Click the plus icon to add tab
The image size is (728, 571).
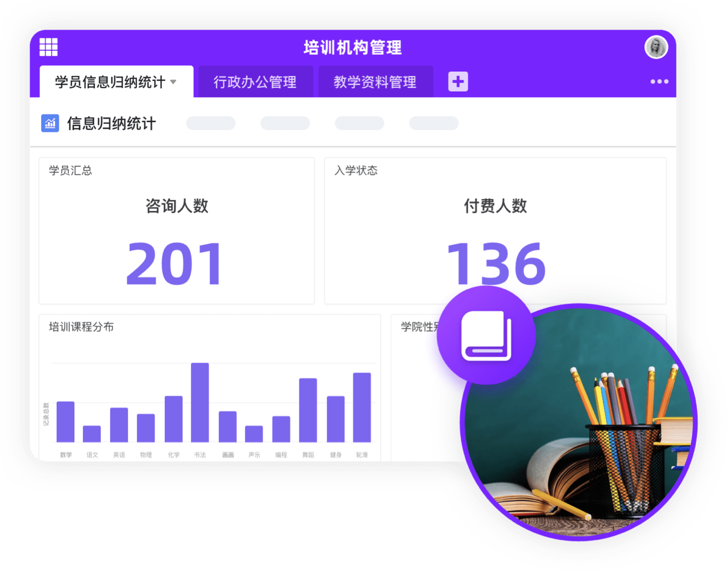click(x=458, y=81)
